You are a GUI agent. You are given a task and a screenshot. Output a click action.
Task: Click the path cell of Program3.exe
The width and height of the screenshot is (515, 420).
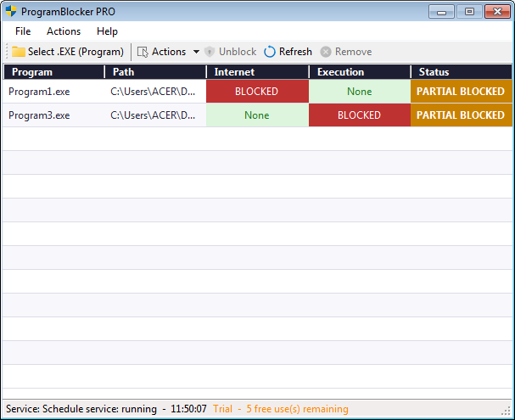point(153,115)
